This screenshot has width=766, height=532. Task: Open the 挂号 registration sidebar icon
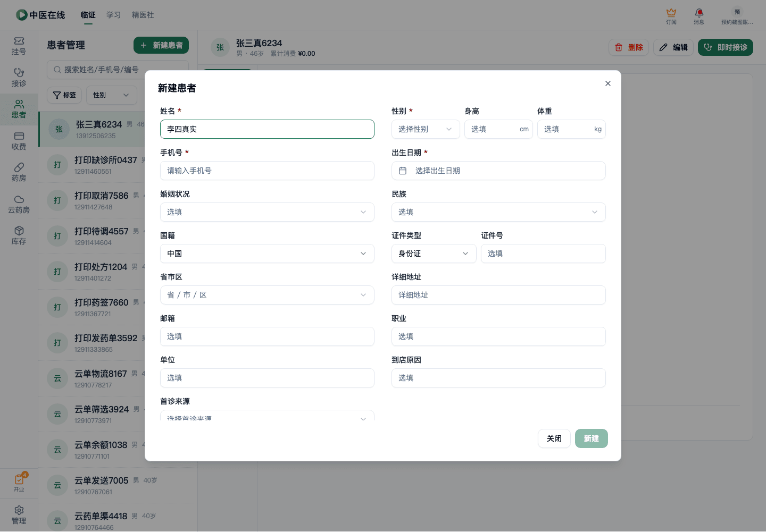(19, 46)
